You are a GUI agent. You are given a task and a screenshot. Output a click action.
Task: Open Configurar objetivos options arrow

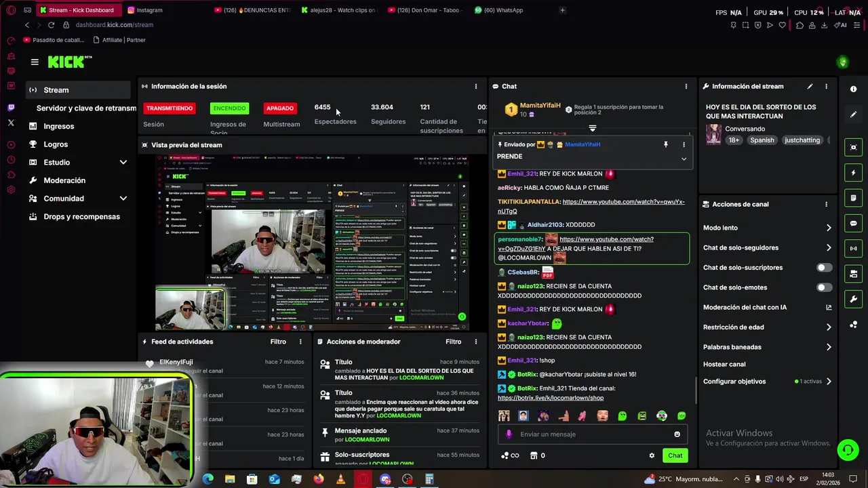828,382
